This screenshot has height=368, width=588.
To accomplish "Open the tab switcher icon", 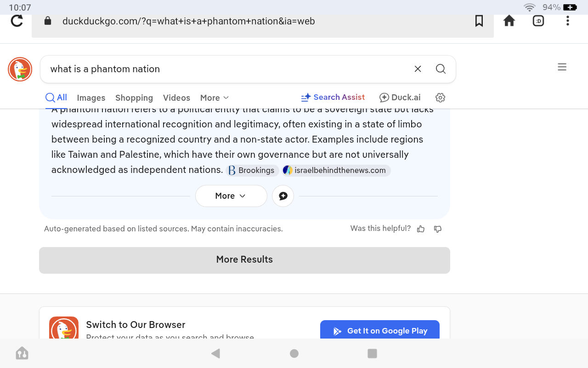I will pos(538,21).
